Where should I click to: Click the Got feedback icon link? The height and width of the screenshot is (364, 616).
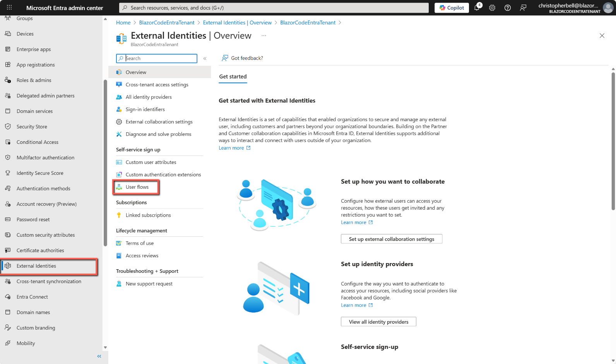(225, 58)
